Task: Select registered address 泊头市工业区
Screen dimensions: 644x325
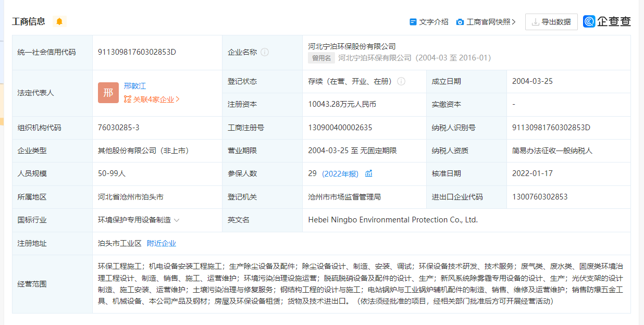Action: 120,243
